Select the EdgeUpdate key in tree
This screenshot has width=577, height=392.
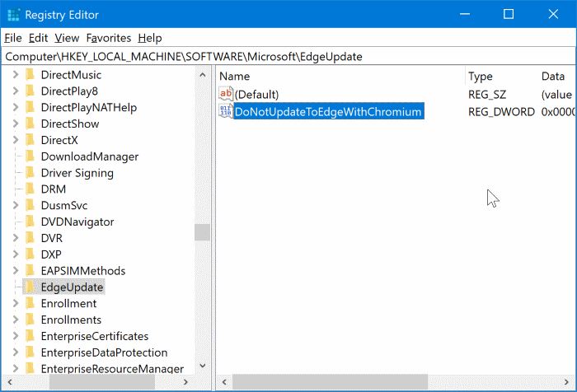tap(73, 287)
